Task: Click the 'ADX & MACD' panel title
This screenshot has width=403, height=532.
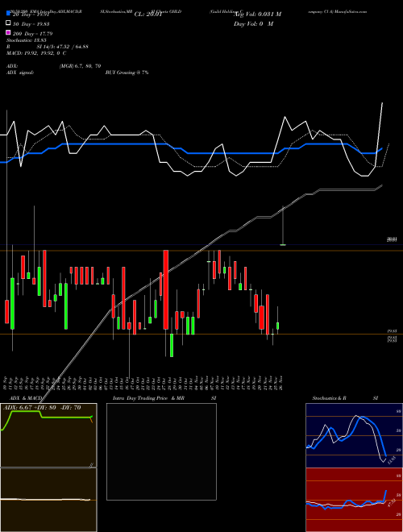Action: pos(26,398)
